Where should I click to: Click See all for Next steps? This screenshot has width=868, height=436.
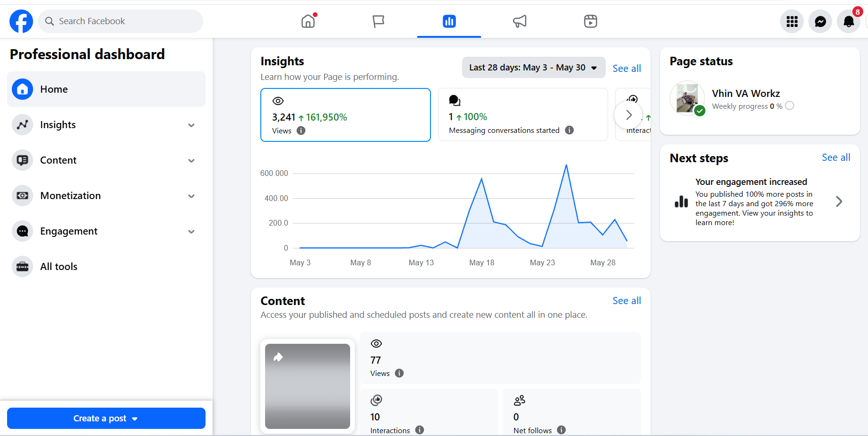836,157
